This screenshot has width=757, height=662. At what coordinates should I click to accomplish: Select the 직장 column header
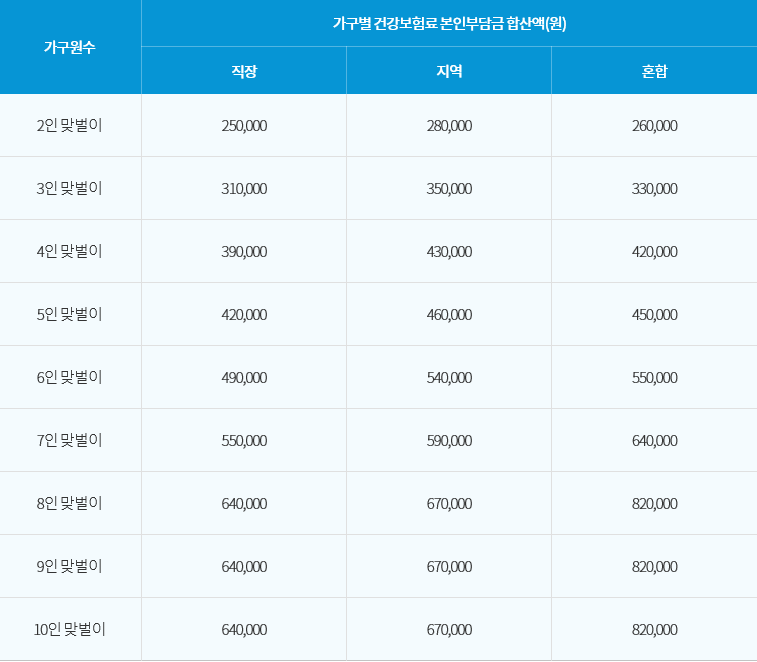pyautogui.click(x=244, y=71)
